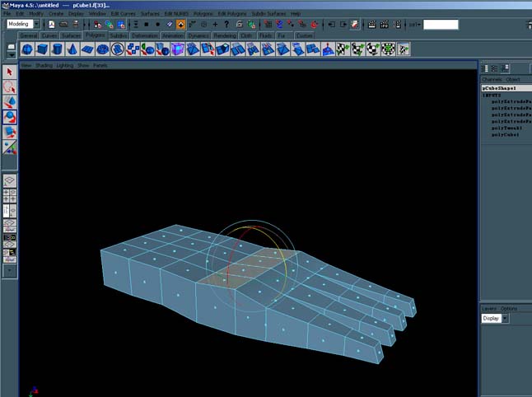
Task: Switch to the Rendering shelf tab
Action: pos(225,35)
